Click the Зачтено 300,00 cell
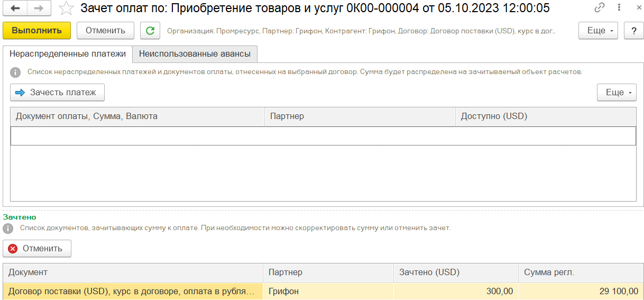The width and height of the screenshot is (644, 300). pos(456,291)
